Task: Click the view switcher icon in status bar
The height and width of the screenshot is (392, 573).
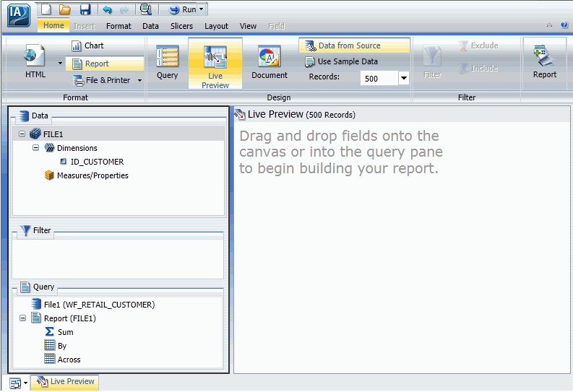Action: click(15, 383)
